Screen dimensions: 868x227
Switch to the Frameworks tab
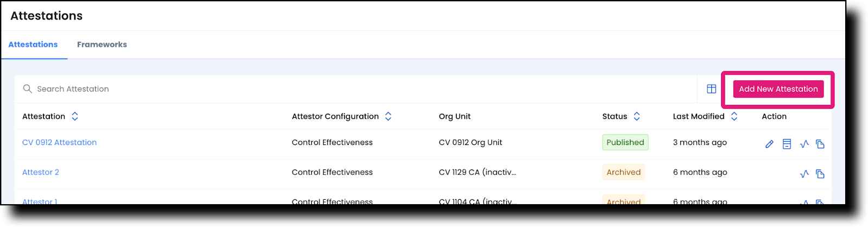click(x=102, y=45)
